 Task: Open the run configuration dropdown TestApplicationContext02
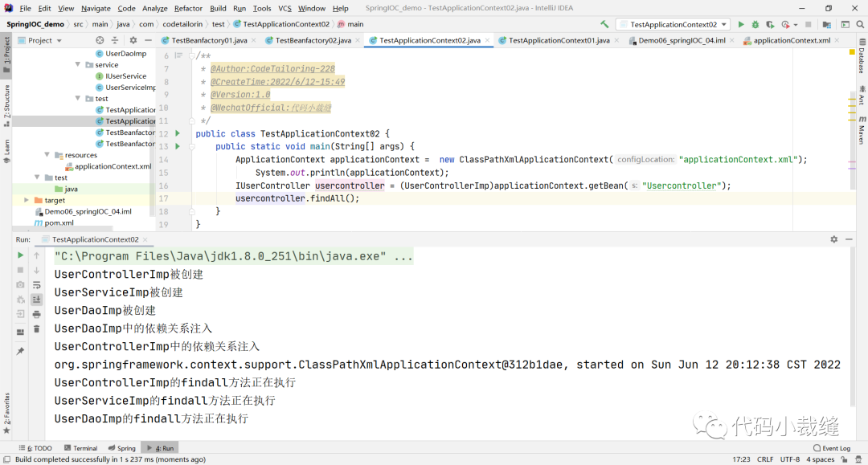pyautogui.click(x=674, y=24)
